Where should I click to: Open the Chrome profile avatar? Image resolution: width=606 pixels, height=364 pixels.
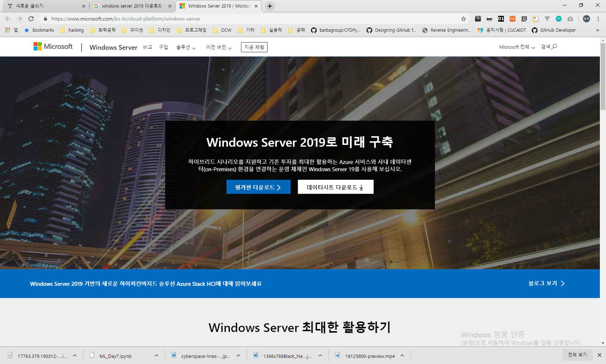(587, 19)
